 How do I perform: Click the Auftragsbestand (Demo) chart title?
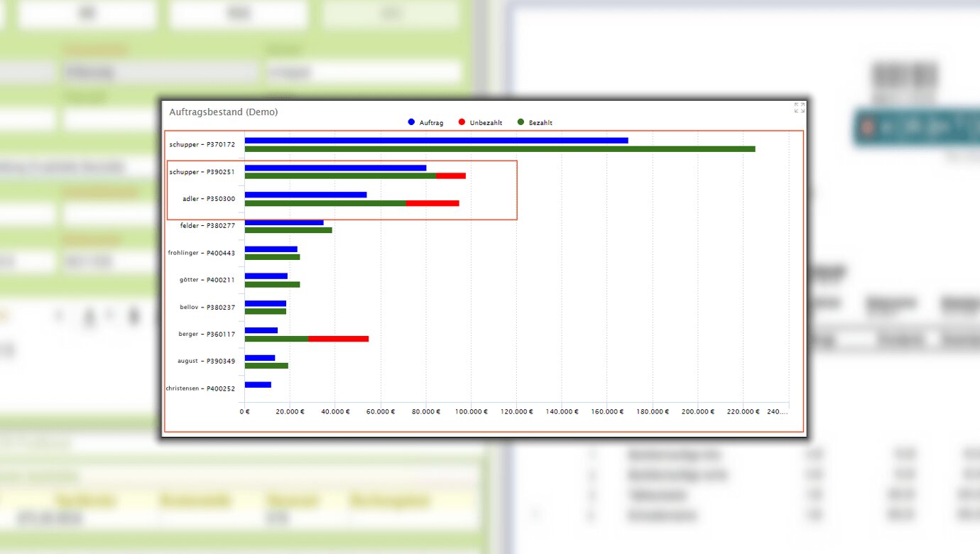click(223, 112)
